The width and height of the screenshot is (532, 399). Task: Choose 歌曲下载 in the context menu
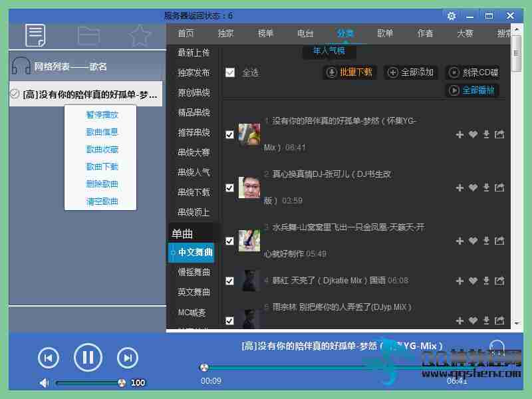102,167
